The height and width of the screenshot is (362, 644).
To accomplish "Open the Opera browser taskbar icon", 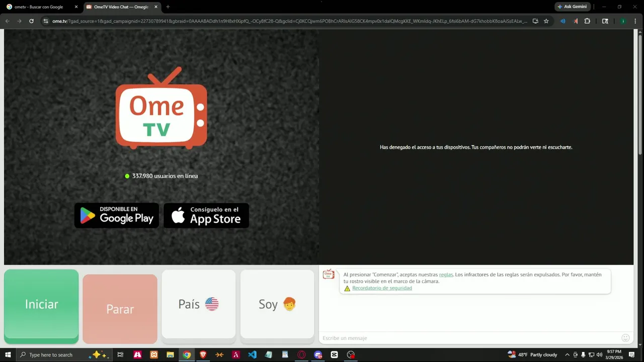I will [301, 354].
